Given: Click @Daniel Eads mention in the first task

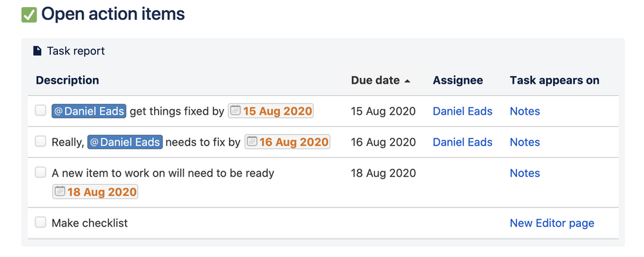Looking at the screenshot, I should (x=89, y=111).
